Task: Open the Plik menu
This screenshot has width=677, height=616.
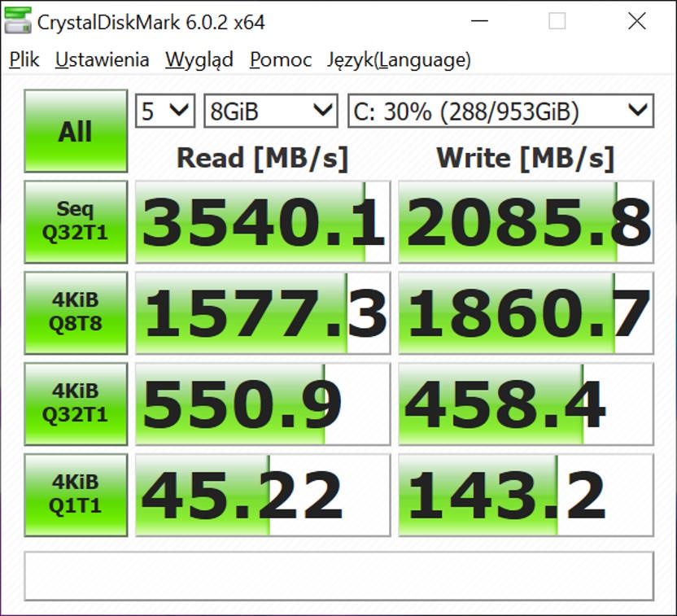Action: click(x=24, y=59)
